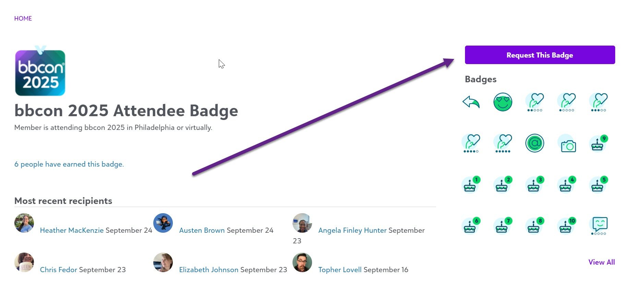The image size is (644, 303).
Task: Click the bbcon 2025 badge image
Action: click(x=40, y=72)
